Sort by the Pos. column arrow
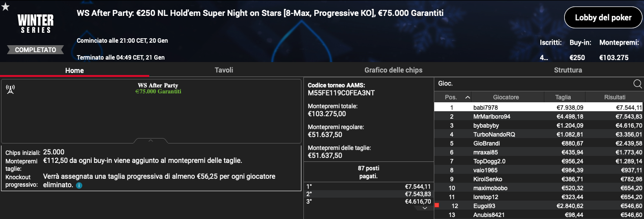The height and width of the screenshot is (219, 644). pos(468,97)
